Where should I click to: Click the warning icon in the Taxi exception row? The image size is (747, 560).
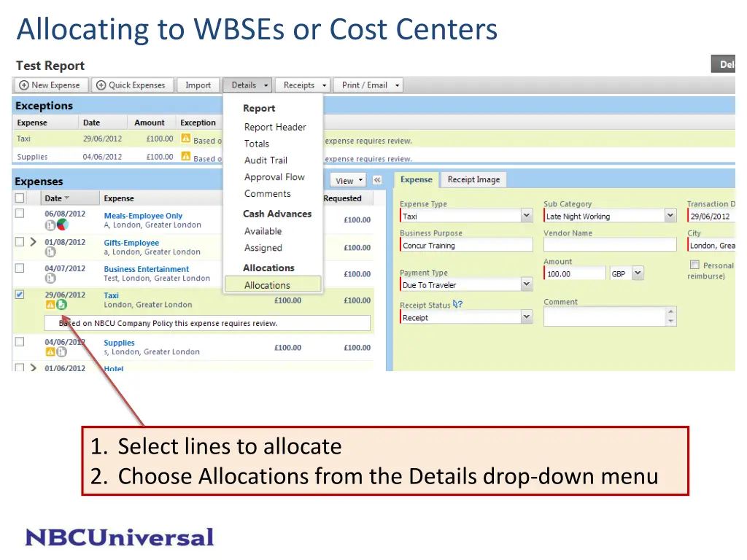[186, 139]
